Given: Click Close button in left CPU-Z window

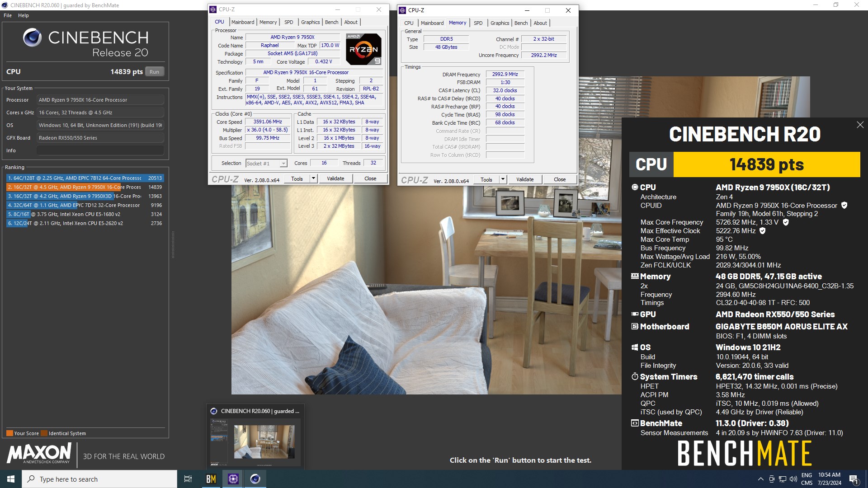Looking at the screenshot, I should tap(370, 179).
